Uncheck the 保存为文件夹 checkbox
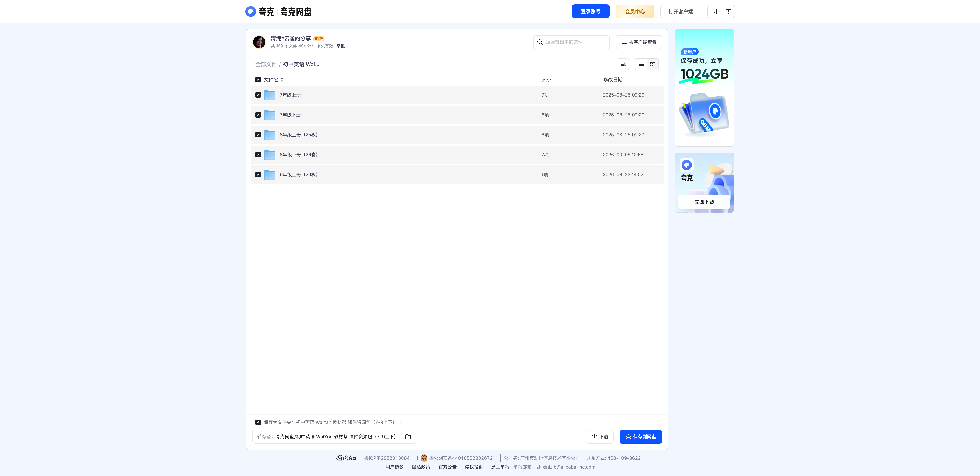The image size is (980, 476). [258, 422]
